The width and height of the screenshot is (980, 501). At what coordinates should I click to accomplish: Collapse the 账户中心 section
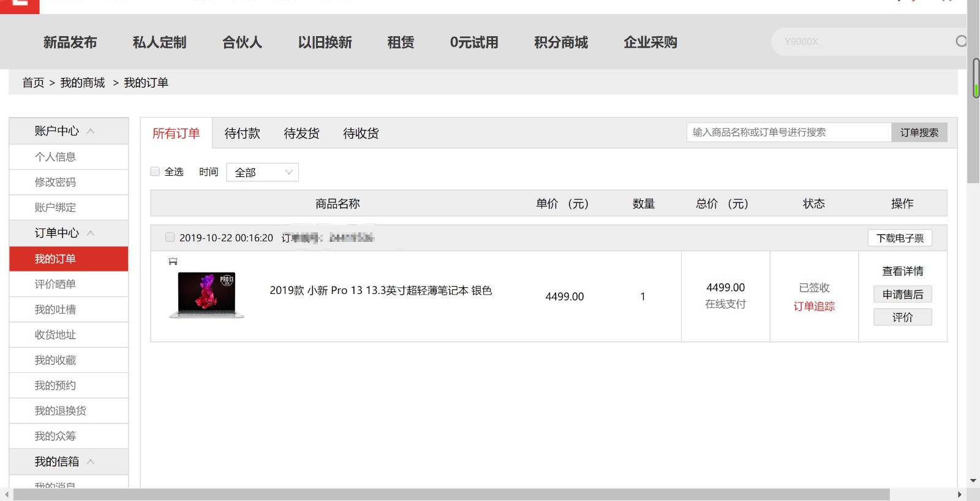(91, 131)
